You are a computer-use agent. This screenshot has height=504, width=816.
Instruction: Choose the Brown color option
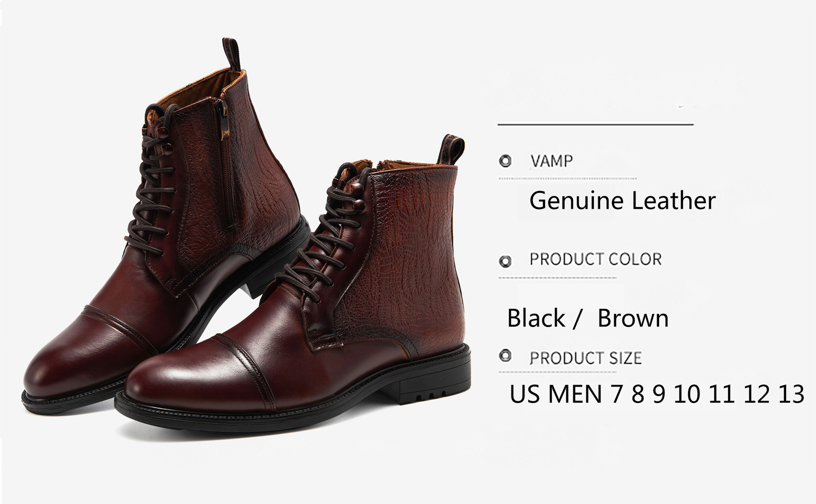[x=633, y=318]
